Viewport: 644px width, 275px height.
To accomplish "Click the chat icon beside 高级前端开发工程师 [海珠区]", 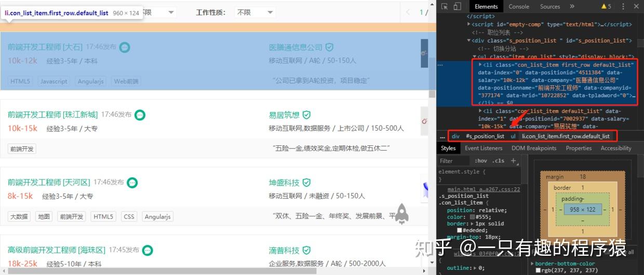I will coord(147,250).
